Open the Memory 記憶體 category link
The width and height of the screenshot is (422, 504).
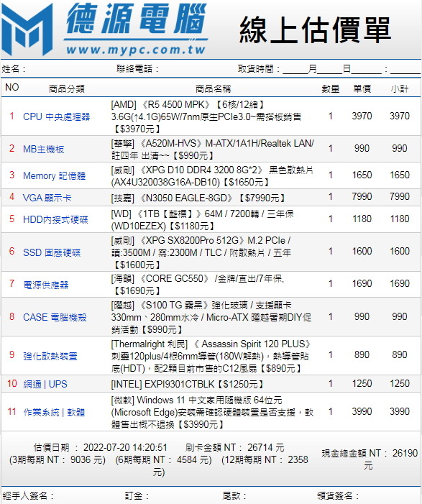[55, 175]
